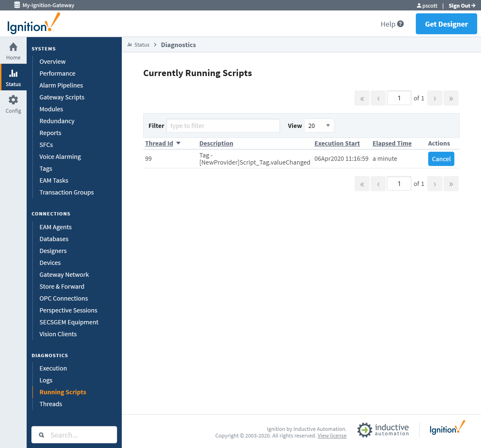
Task: Open the View license link
Action: click(332, 435)
